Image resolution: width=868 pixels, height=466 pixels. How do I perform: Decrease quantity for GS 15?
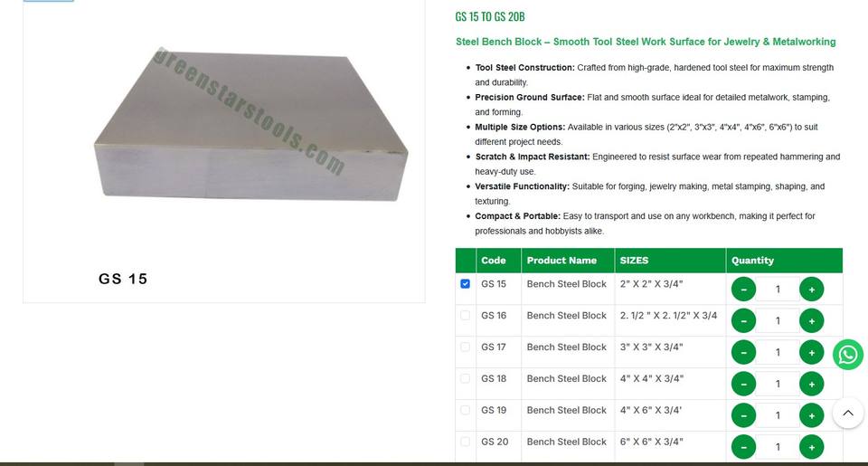(743, 290)
